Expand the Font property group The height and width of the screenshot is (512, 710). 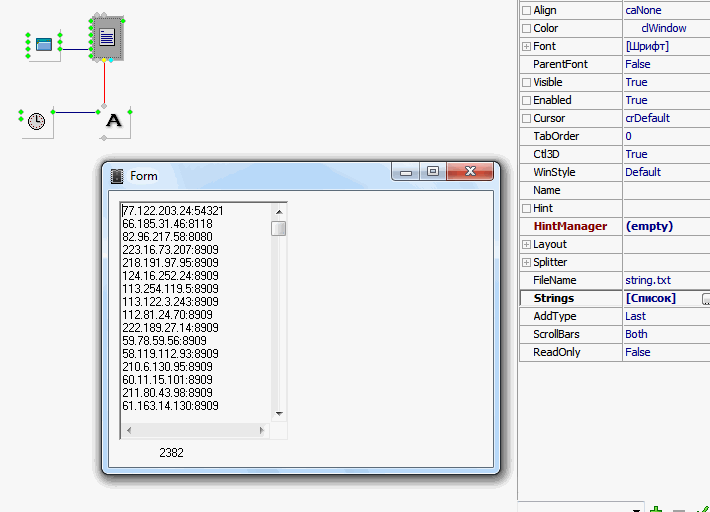point(527,46)
